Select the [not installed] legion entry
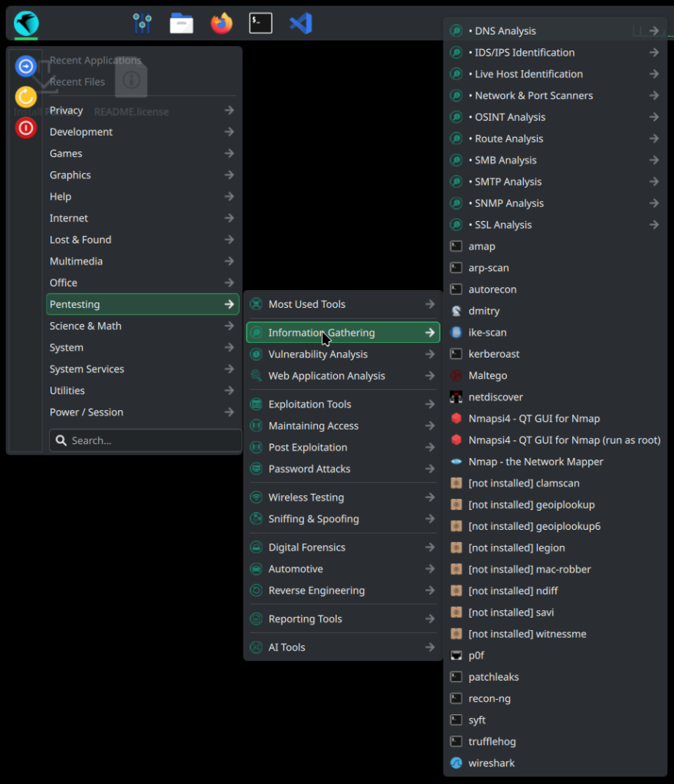Screen dimensions: 674x784 [555, 547]
